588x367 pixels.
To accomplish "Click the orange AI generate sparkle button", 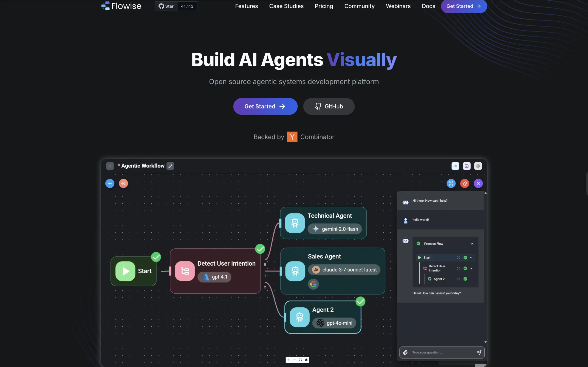I will pyautogui.click(x=123, y=183).
